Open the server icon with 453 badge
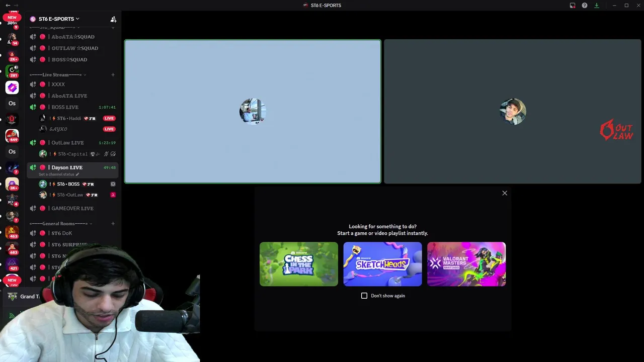Viewport: 644px width, 362px height. pyautogui.click(x=12, y=232)
